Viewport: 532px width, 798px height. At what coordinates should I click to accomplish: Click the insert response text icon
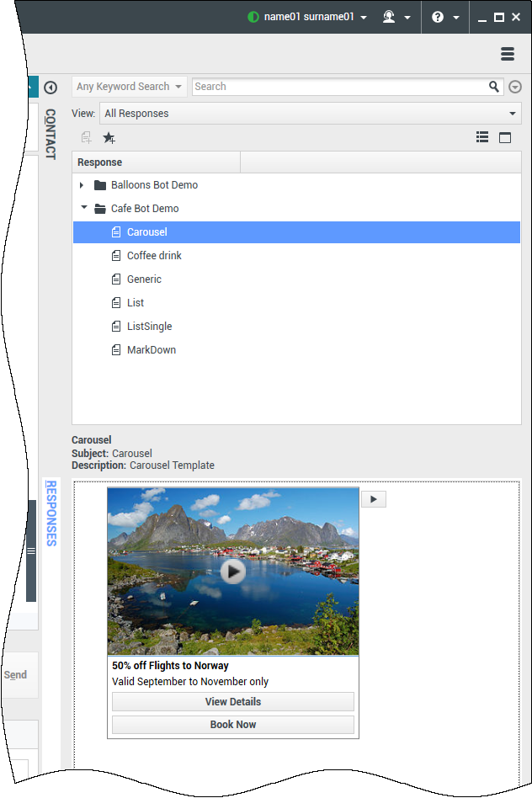click(86, 138)
